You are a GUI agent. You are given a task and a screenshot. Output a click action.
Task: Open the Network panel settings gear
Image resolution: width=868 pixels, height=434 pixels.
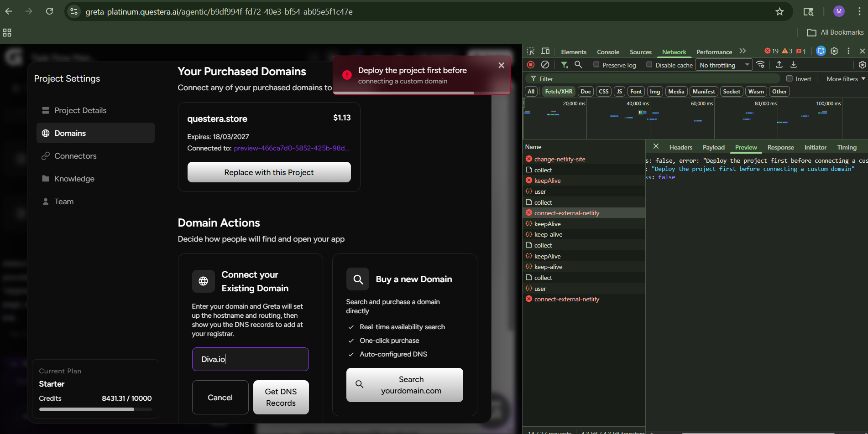[x=862, y=65]
